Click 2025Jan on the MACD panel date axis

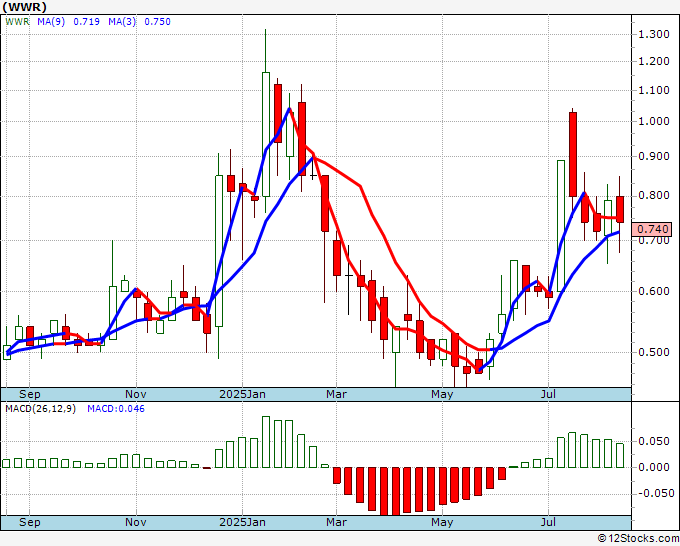(242, 522)
